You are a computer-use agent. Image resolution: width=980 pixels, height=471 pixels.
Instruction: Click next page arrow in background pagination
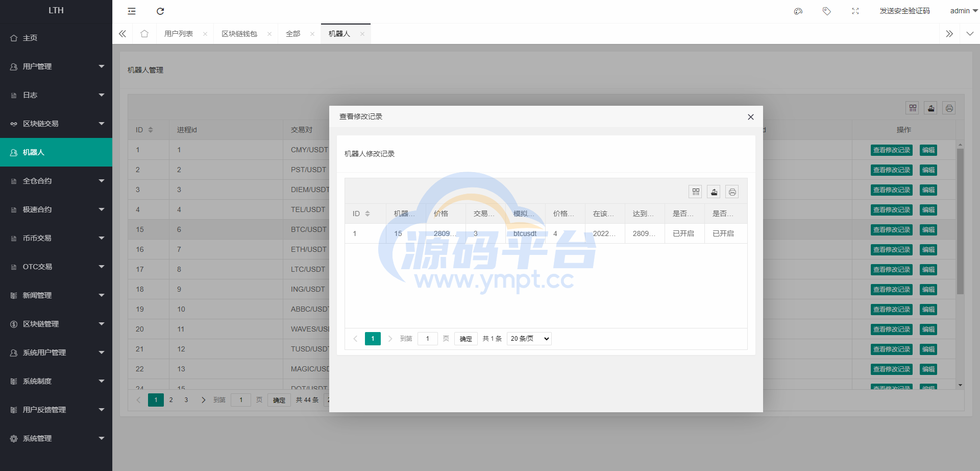coord(204,400)
